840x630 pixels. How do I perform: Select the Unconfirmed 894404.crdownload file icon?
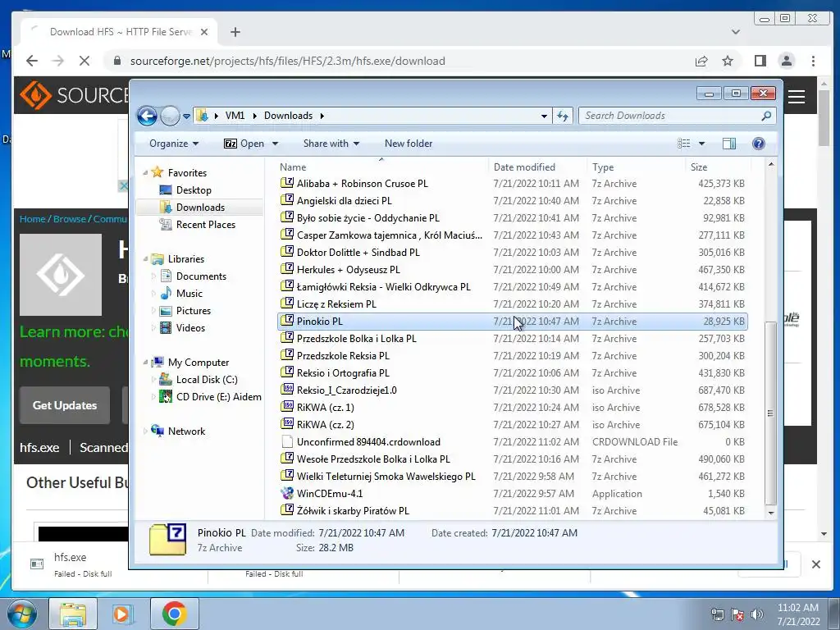coord(287,442)
